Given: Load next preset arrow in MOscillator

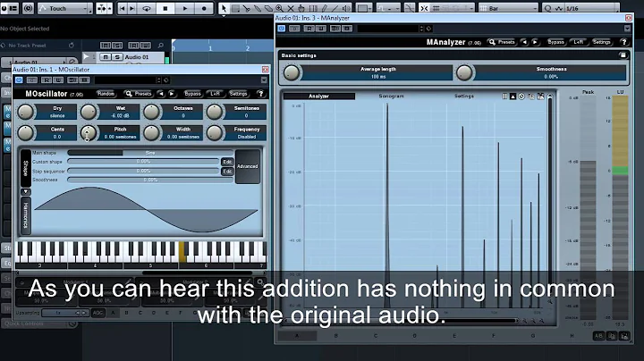Looking at the screenshot, I should (172, 94).
